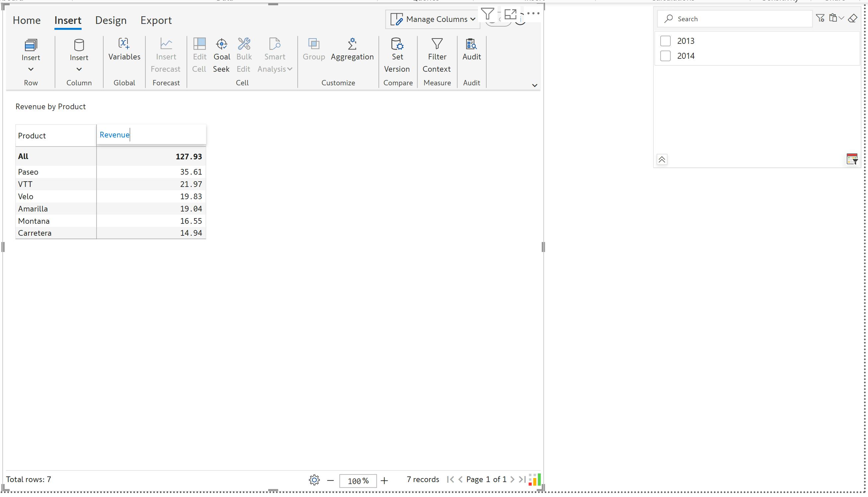Click the eraser clear selections icon
868x497 pixels.
[852, 19]
